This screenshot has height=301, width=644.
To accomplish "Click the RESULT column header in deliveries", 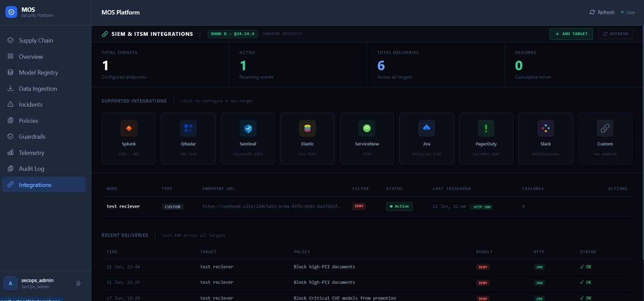I will point(484,252).
